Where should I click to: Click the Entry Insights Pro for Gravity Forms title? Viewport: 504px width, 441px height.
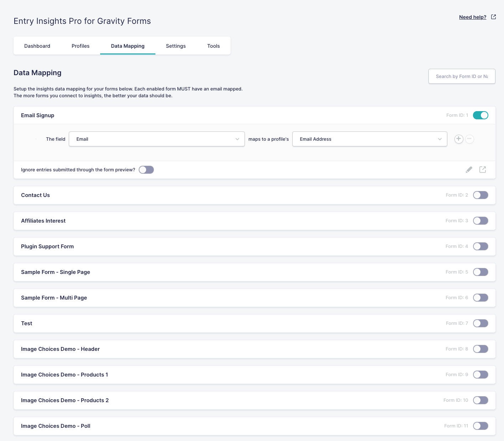coord(82,21)
